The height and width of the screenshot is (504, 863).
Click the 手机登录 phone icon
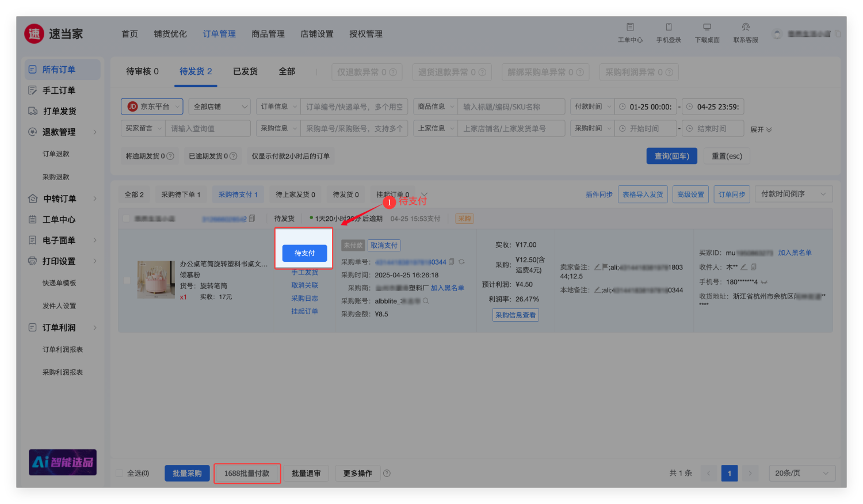tap(669, 28)
